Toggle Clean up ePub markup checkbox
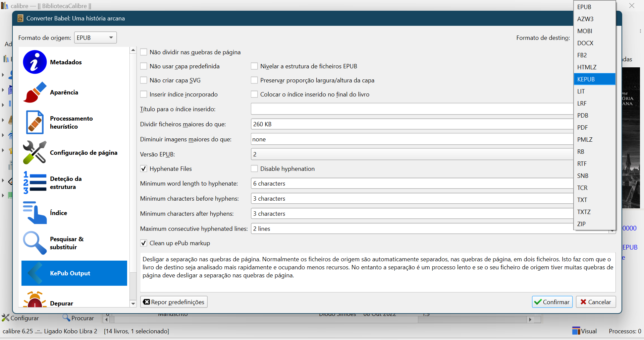This screenshot has width=644, height=340. 144,243
